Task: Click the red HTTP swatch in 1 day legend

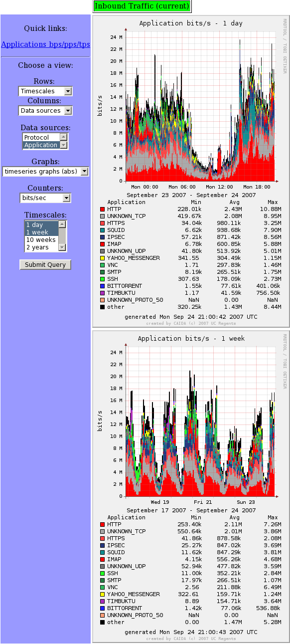Action: [x=102, y=210]
